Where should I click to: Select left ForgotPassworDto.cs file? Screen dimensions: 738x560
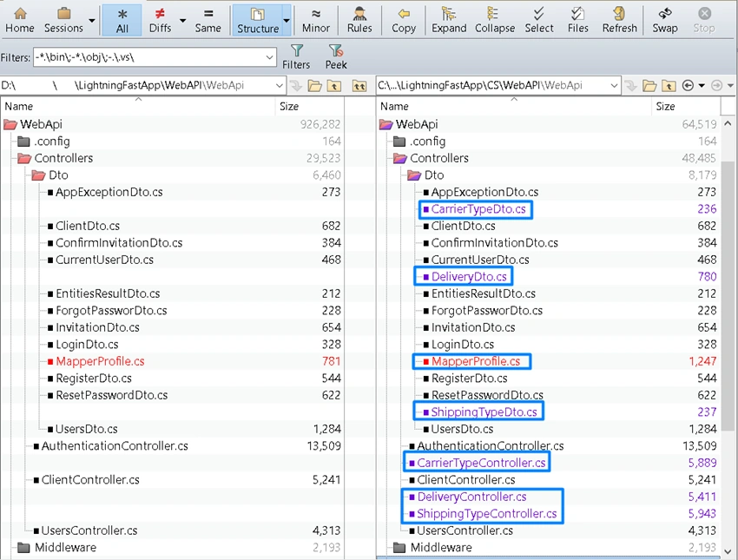[x=111, y=311]
